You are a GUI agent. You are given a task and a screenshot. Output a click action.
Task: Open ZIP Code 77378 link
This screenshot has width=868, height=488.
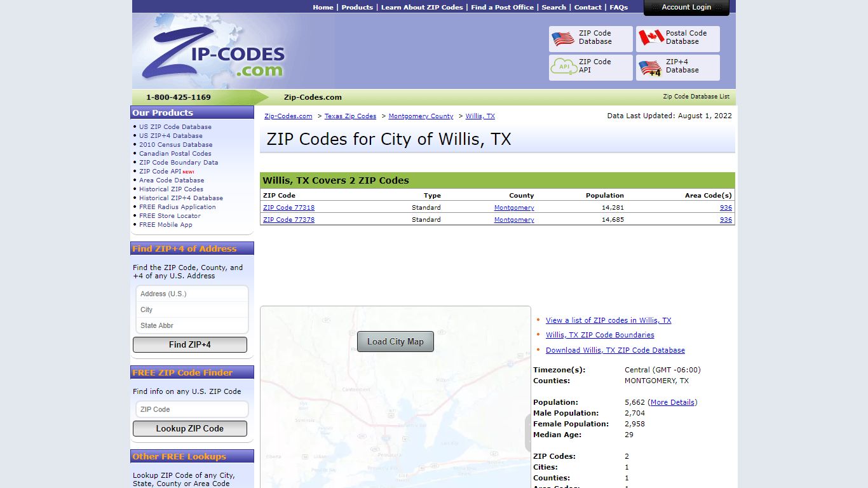click(x=288, y=220)
